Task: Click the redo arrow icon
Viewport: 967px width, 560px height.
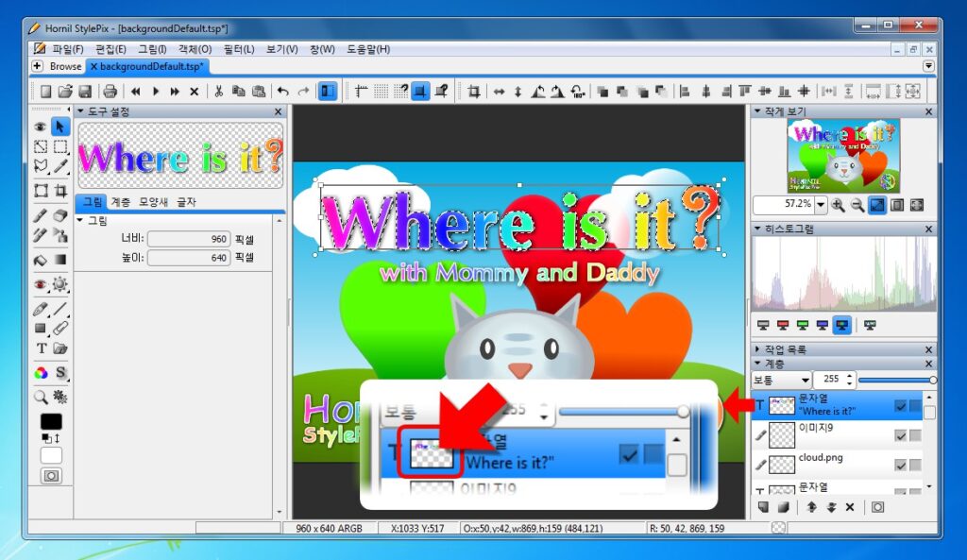Action: click(303, 92)
